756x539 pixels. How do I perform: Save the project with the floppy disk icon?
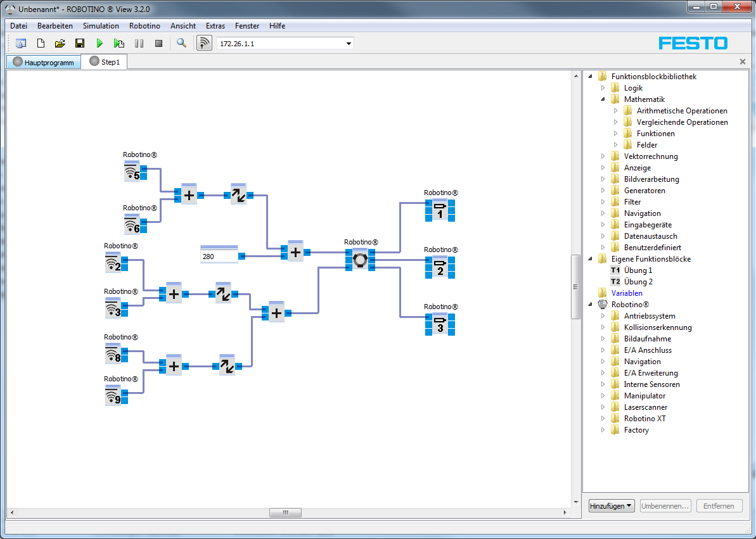click(80, 44)
